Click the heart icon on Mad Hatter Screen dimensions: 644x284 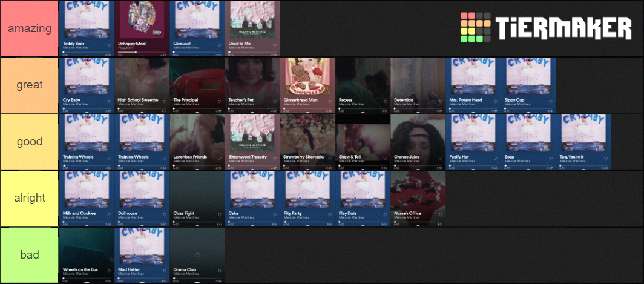[164, 271]
